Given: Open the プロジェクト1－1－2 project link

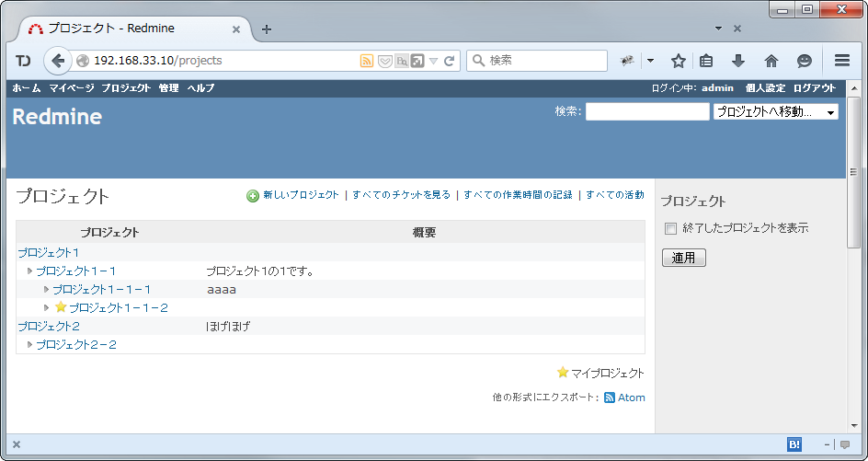Looking at the screenshot, I should [x=119, y=307].
